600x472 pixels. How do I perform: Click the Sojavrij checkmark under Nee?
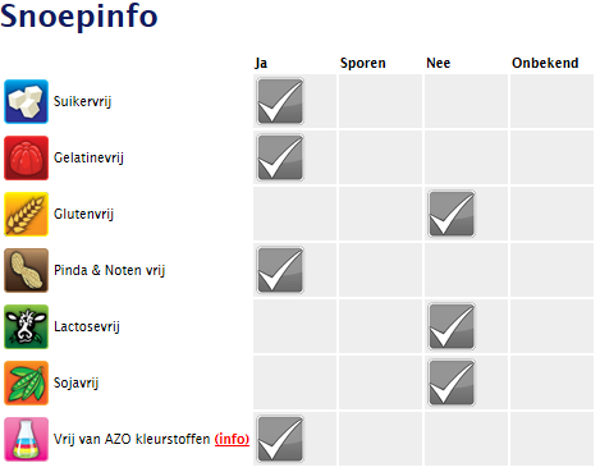(452, 381)
